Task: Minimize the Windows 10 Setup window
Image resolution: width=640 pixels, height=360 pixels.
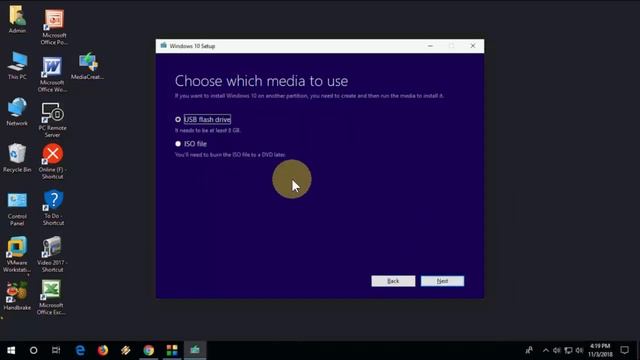Action: point(430,46)
